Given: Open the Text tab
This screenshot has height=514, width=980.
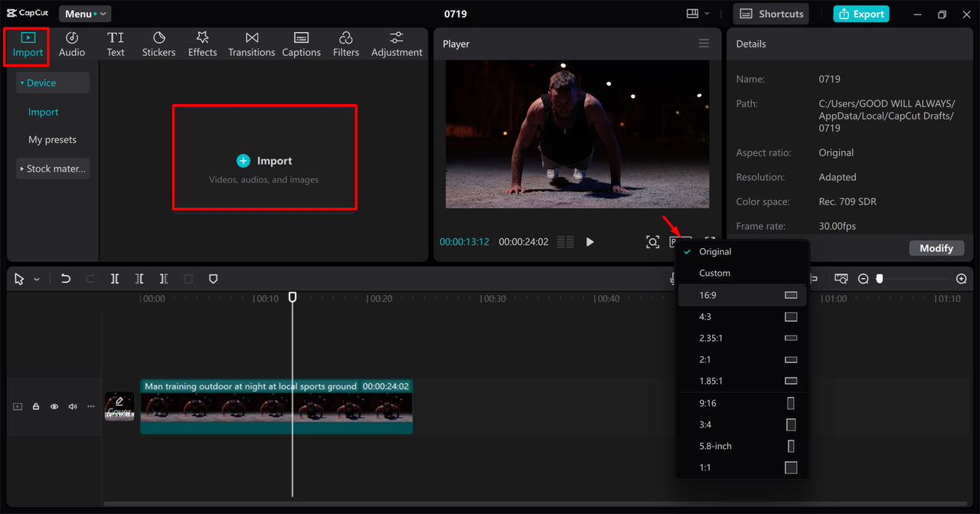Looking at the screenshot, I should tap(116, 44).
